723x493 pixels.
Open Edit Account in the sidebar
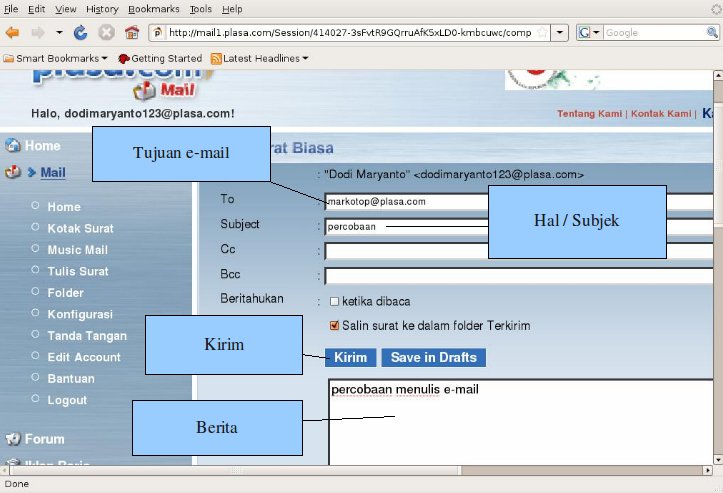84,357
